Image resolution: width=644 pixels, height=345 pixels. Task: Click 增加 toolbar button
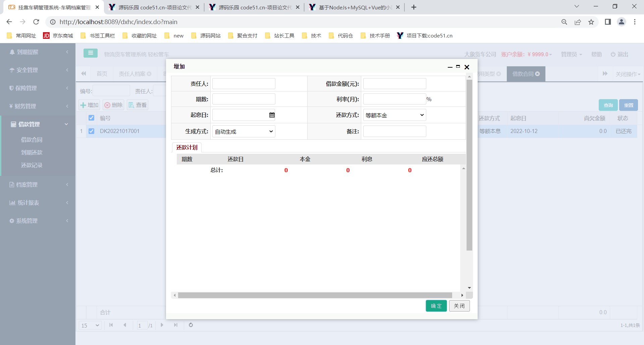[90, 105]
